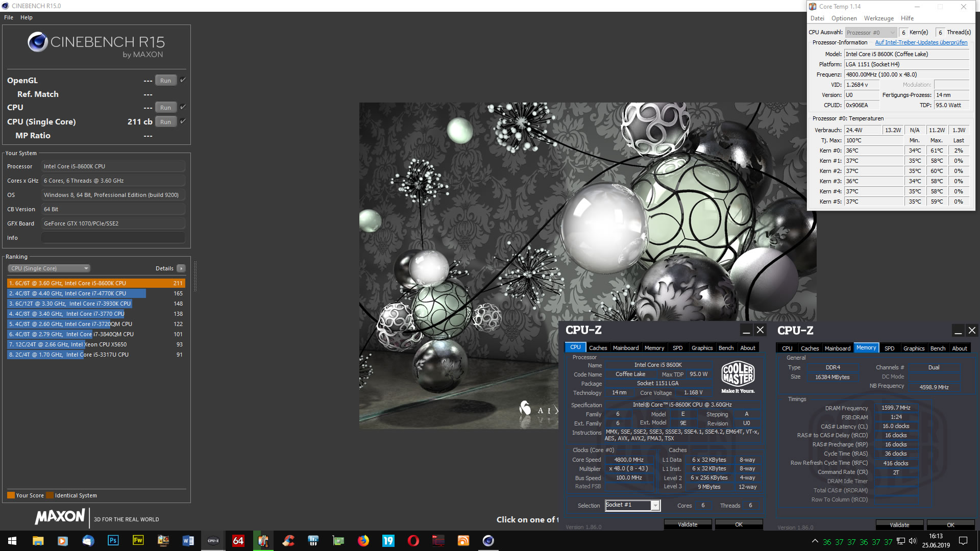Viewport: 980px width, 551px height.
Task: Toggle the CPU test checkbox
Action: (183, 107)
